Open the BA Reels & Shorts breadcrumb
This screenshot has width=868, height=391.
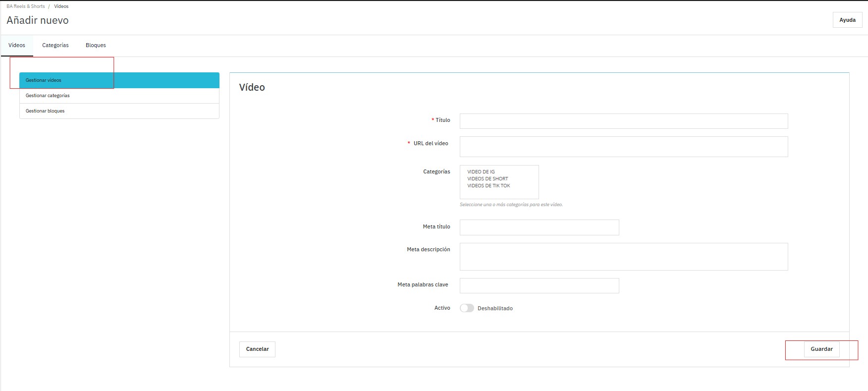pos(26,6)
